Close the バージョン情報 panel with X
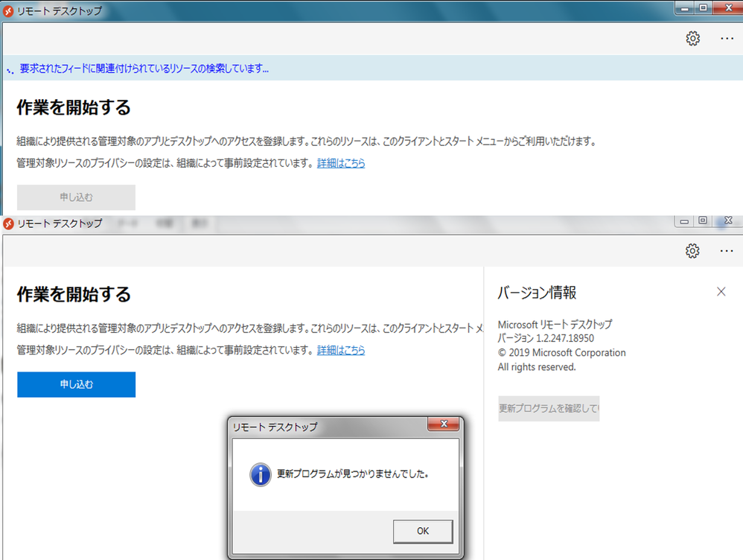This screenshot has width=743, height=560. click(721, 292)
